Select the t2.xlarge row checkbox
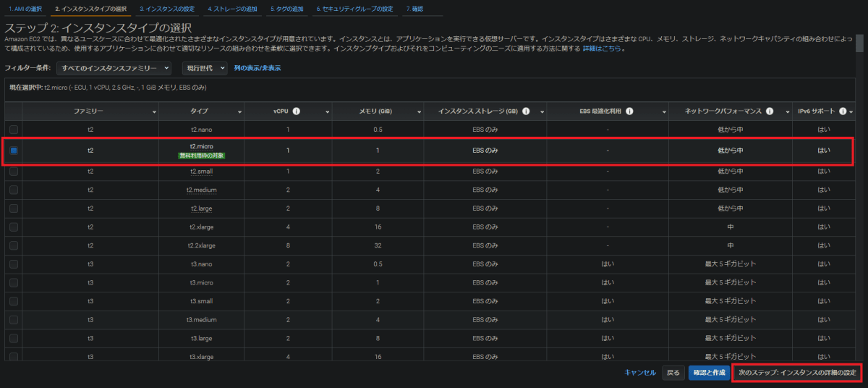868x388 pixels. click(x=14, y=227)
